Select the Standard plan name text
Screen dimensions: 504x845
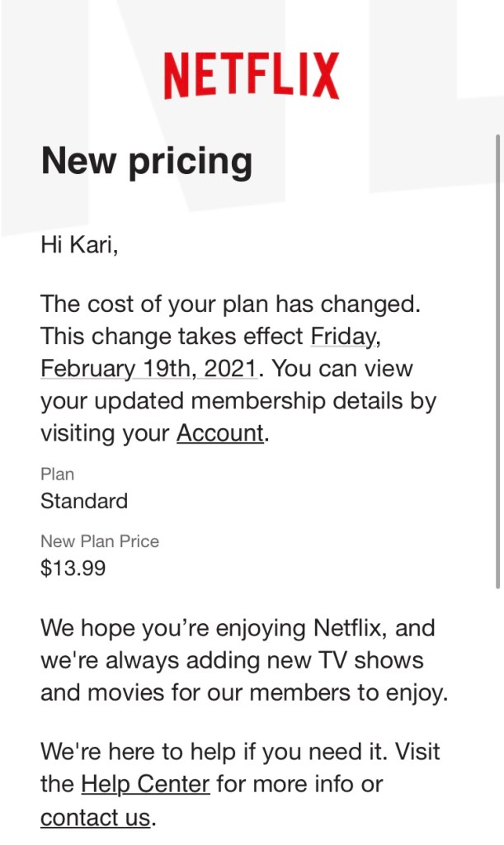[x=84, y=501]
